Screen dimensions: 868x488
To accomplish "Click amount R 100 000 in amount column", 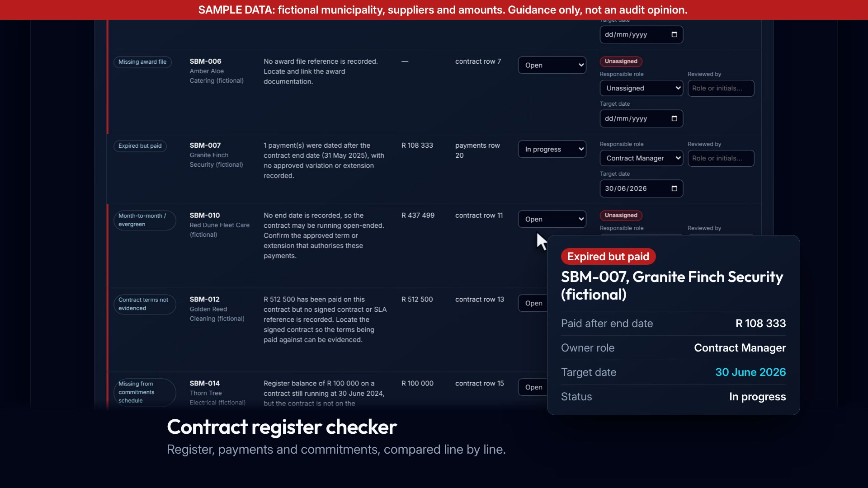I will tap(417, 383).
